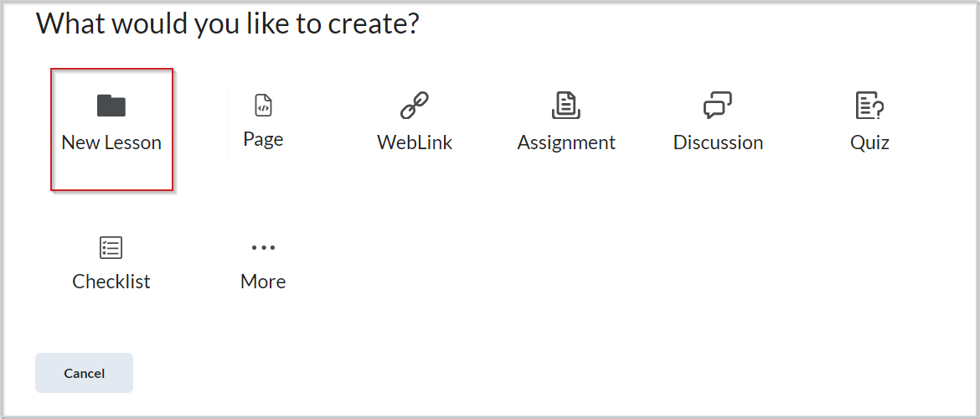This screenshot has height=419, width=980.
Task: Click the Checklist icon
Action: (x=111, y=247)
